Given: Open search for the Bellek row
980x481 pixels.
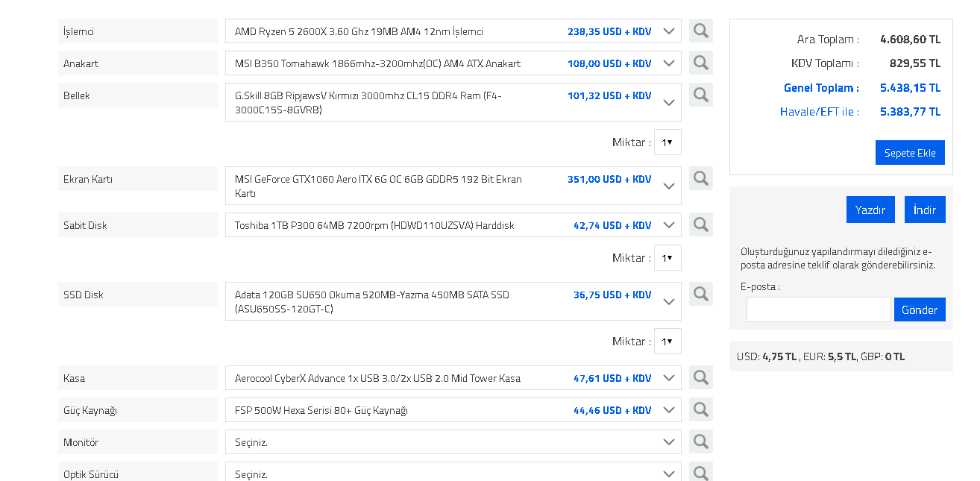Looking at the screenshot, I should (701, 95).
